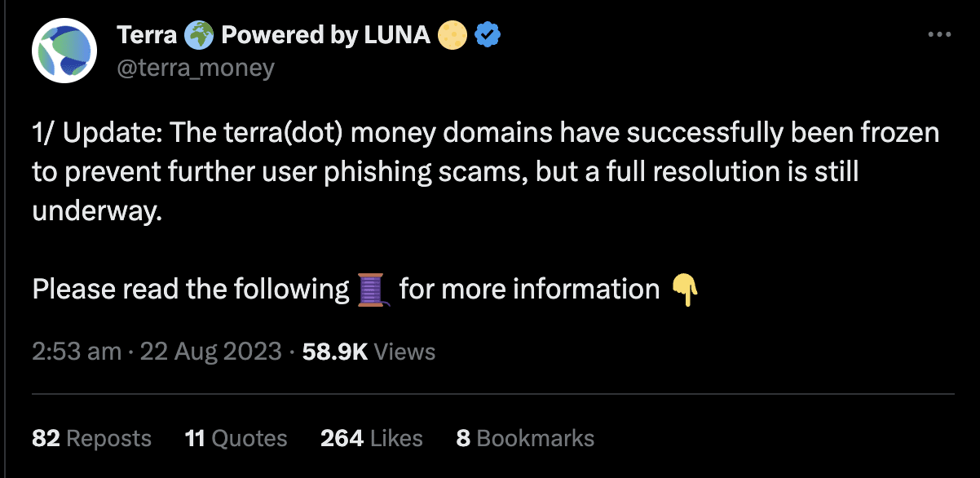Screen dimensions: 980x478
Task: Click the 2:53 am timestamp
Action: point(77,352)
